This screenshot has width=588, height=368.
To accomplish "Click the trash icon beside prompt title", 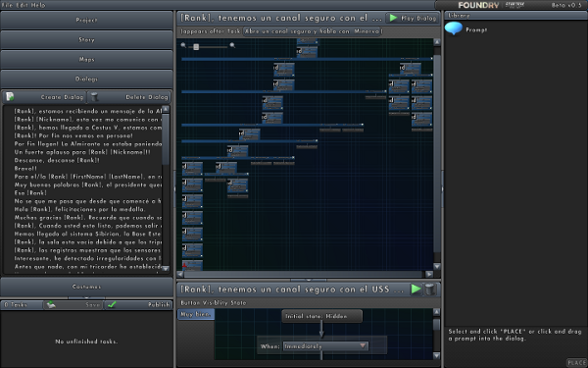I will pos(430,289).
